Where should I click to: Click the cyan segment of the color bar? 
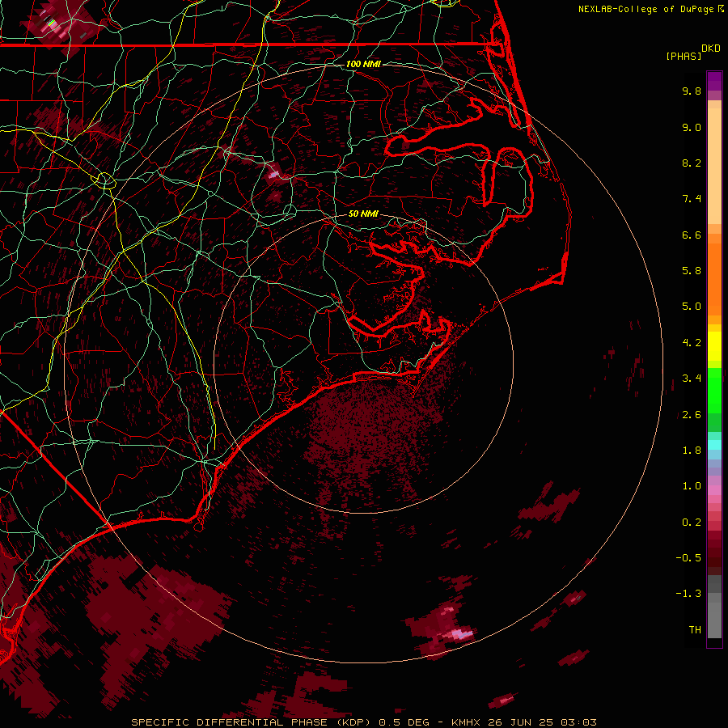(x=714, y=445)
